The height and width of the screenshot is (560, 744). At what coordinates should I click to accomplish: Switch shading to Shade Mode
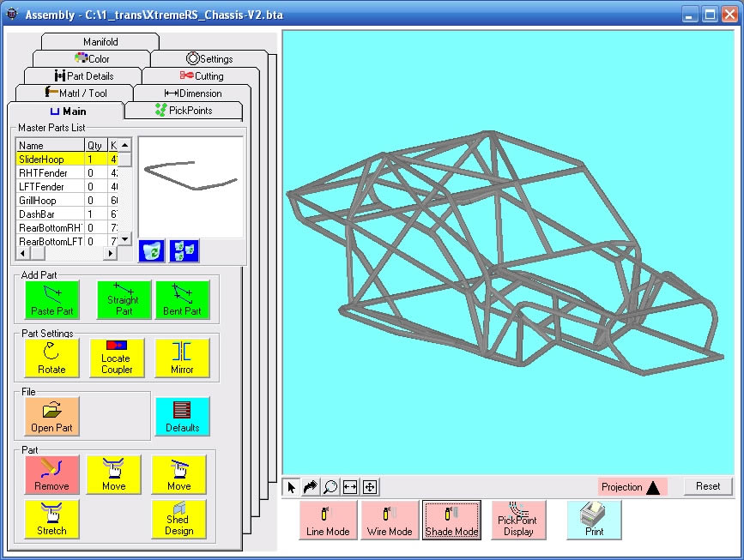(x=451, y=520)
